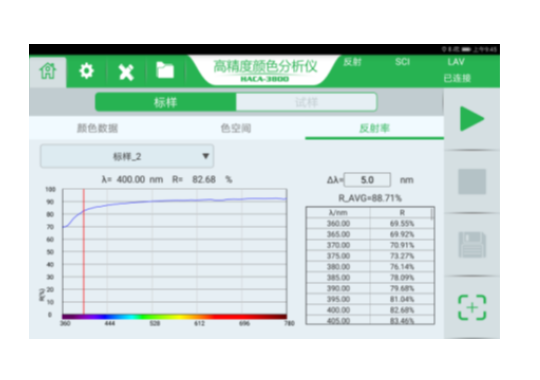Image resolution: width=540 pixels, height=380 pixels.
Task: Open the file folder icon
Action: pos(165,70)
